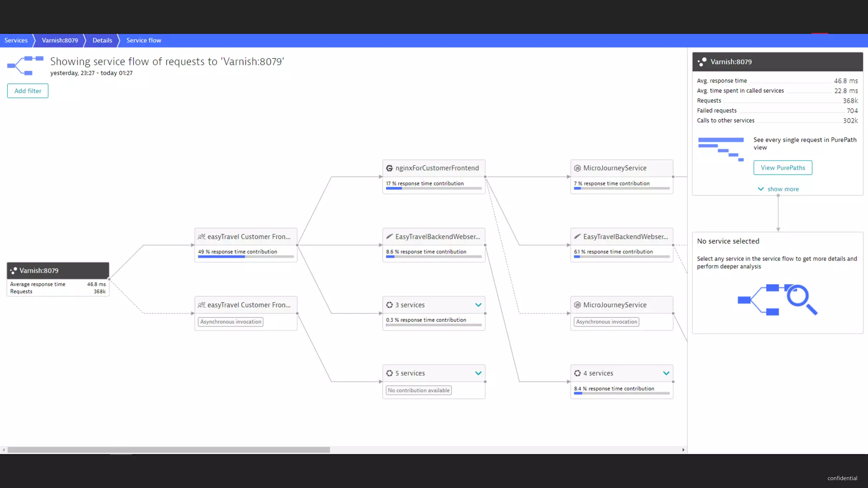Click the Varnish:8079 node icon in the flow
This screenshot has width=868, height=488.
point(14,271)
